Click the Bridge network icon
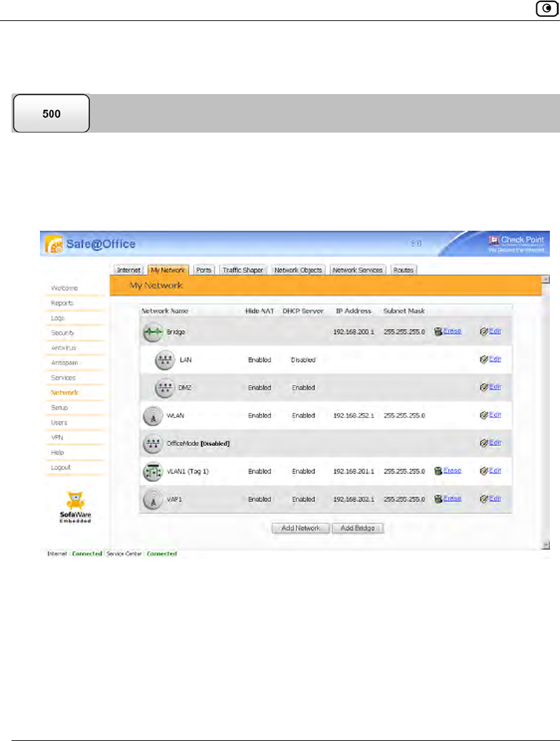Viewport: 560px width, 741px height. 153,332
